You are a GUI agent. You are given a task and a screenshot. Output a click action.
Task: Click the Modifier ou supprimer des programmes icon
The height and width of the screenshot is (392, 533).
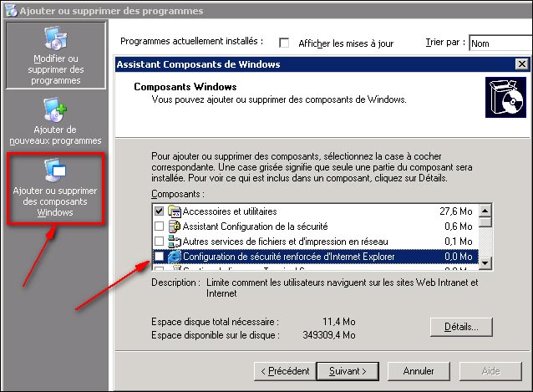click(56, 38)
